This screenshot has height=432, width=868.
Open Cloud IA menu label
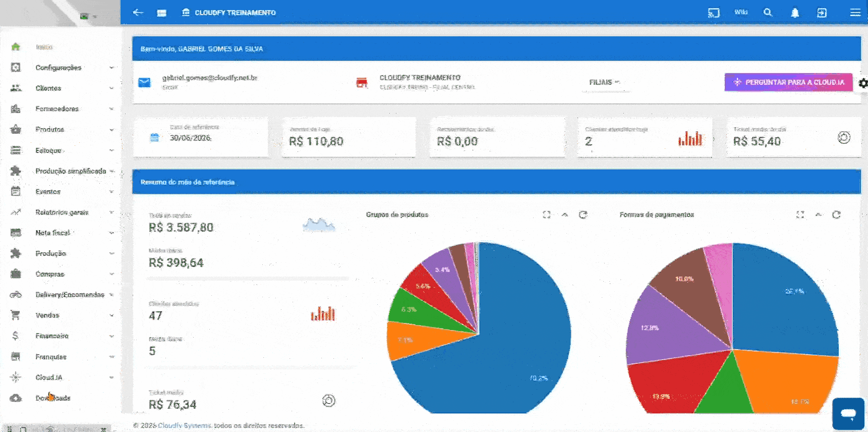click(x=49, y=377)
